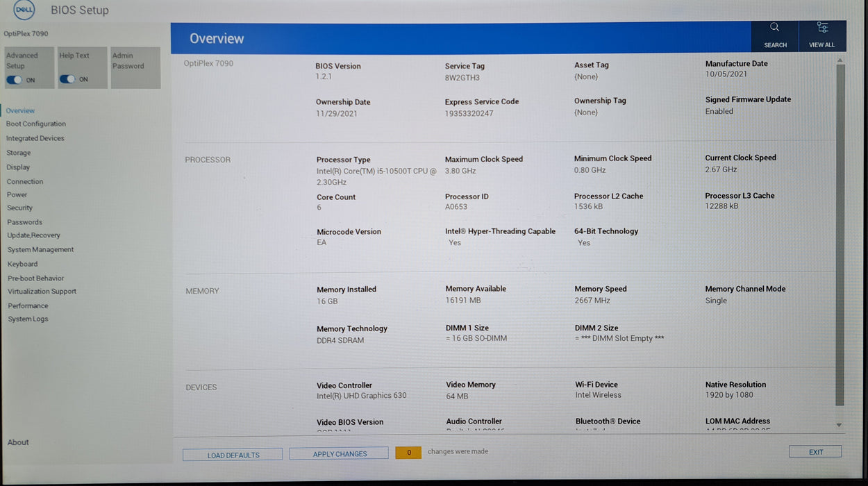Click the Memory Technology DDR4 SDRAM value
Viewport: 868px width, 486px height.
pos(340,340)
